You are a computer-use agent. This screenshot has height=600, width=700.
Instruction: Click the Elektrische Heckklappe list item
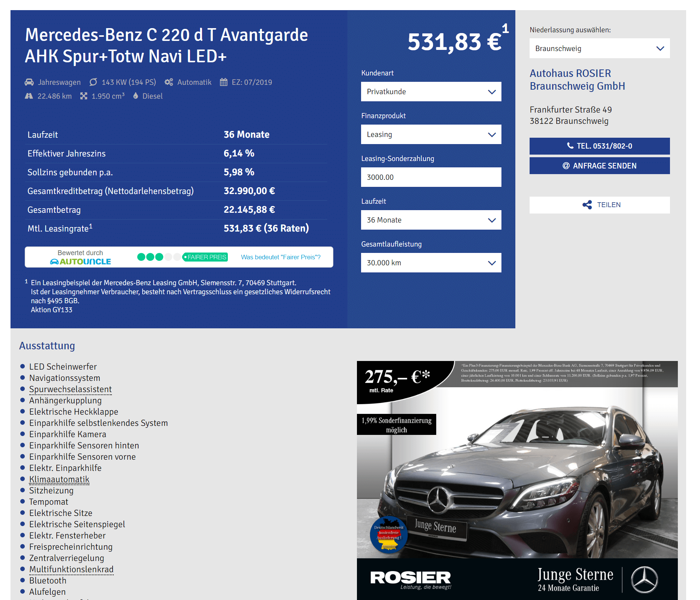(74, 412)
